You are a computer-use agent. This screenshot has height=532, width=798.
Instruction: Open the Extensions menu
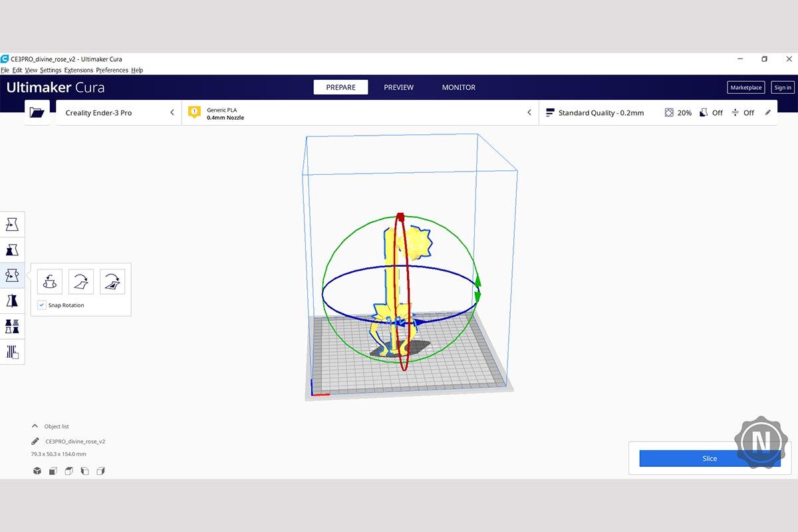(78, 70)
